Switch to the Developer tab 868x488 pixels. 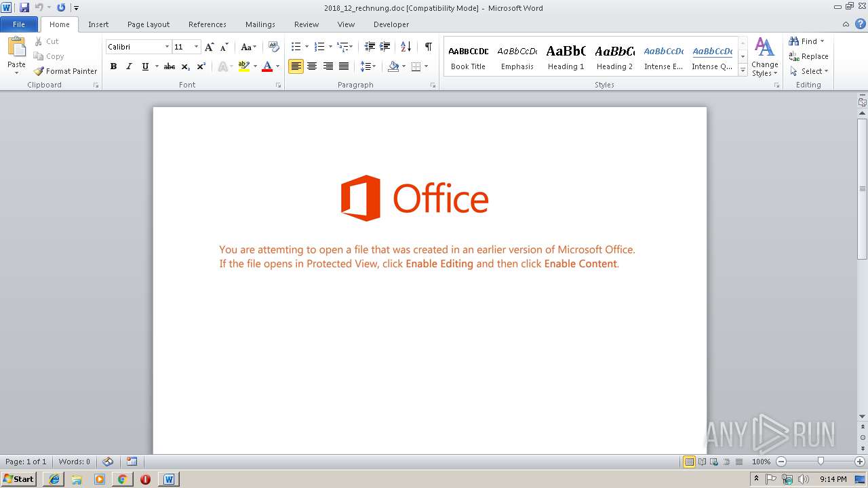pyautogui.click(x=391, y=24)
